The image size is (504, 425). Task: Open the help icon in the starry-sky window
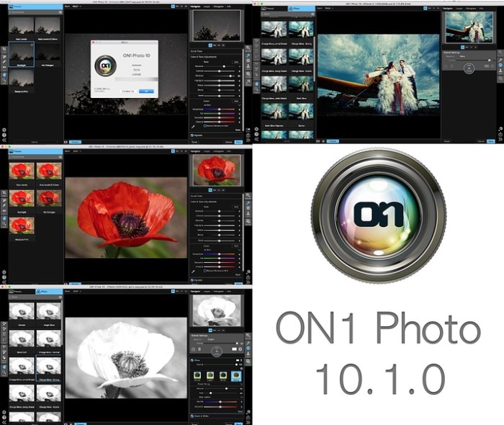coord(4,135)
